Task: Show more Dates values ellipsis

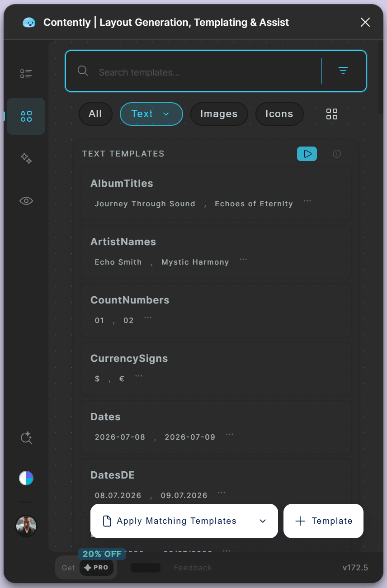Action: pyautogui.click(x=230, y=434)
